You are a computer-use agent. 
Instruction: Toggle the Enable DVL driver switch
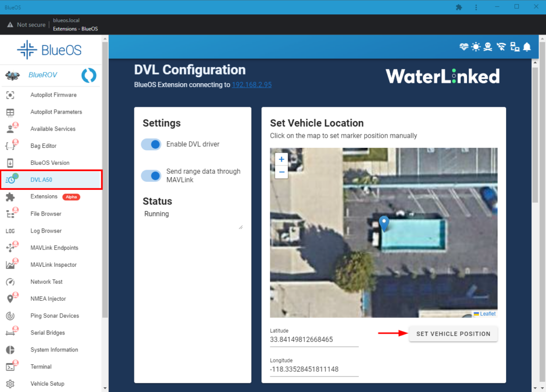point(151,145)
